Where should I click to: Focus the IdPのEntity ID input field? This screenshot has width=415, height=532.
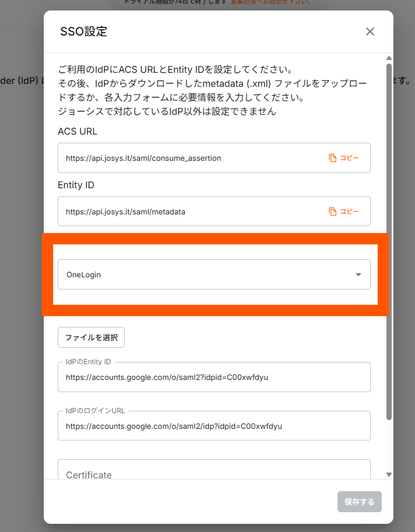213,377
